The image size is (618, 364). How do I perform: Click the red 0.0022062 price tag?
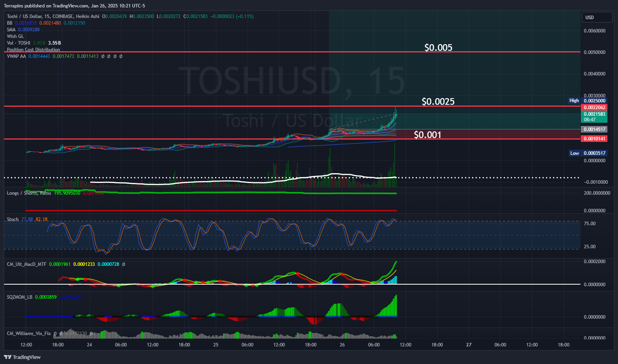click(x=595, y=108)
